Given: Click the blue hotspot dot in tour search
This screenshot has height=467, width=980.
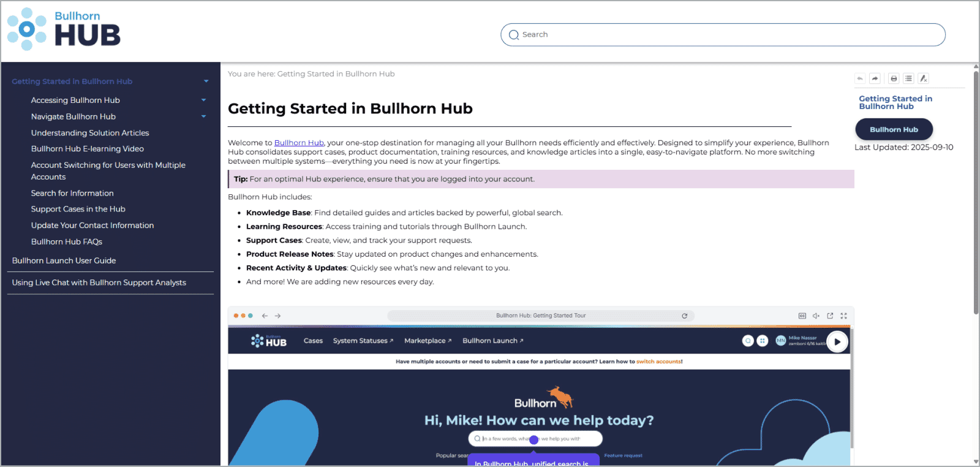Looking at the screenshot, I should click(533, 439).
